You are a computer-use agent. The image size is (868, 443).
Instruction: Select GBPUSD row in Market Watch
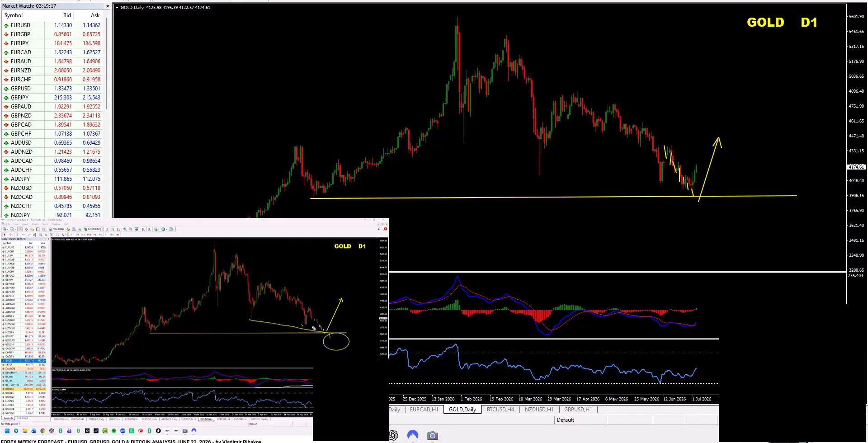pyautogui.click(x=52, y=89)
